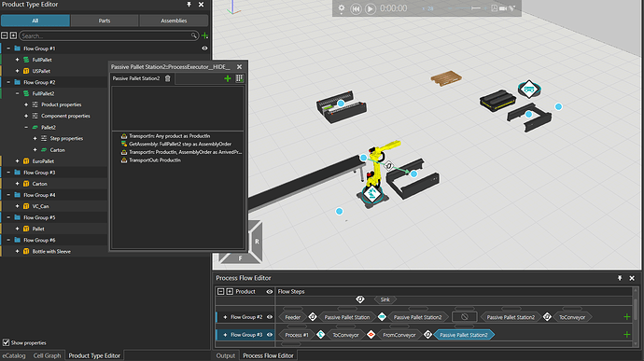The width and height of the screenshot is (644, 361).
Task: Select the Sink flow step
Action: 385,299
